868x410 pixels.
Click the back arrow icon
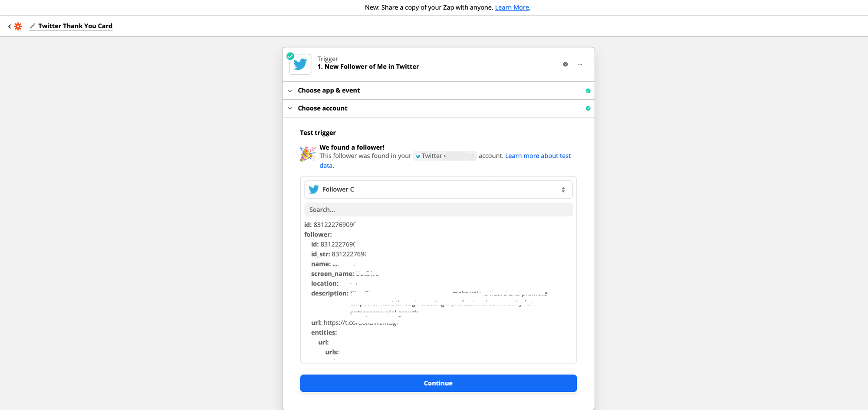[10, 26]
